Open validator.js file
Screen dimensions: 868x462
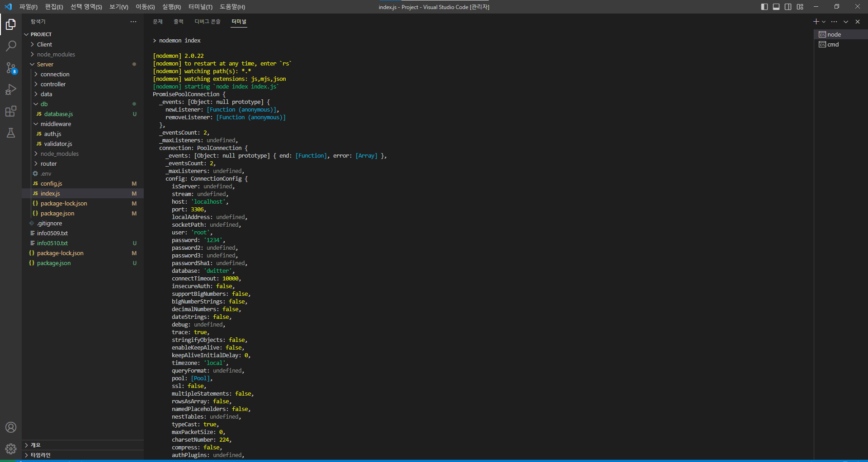tap(83, 144)
